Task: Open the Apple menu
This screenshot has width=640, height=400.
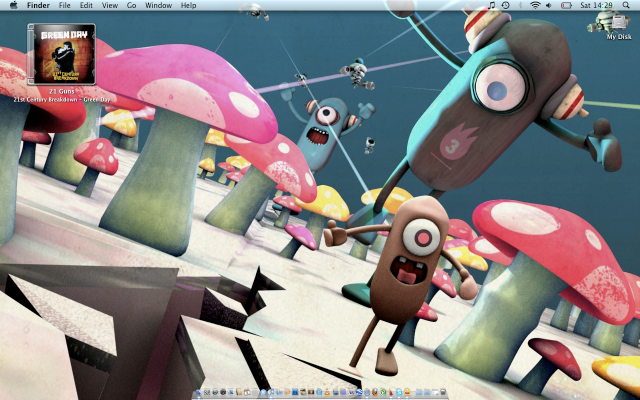Action: [11, 5]
